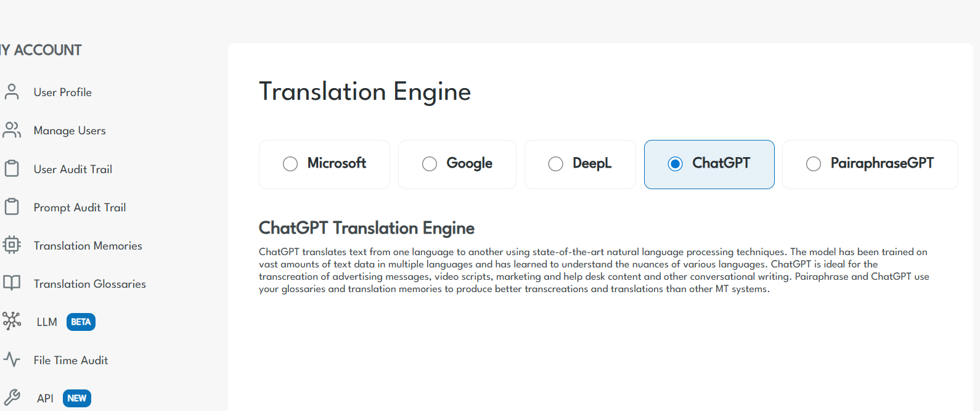Screen dimensions: 980x411
Task: Click the "MY ACCOUNT" sidebar header
Action: [41, 51]
